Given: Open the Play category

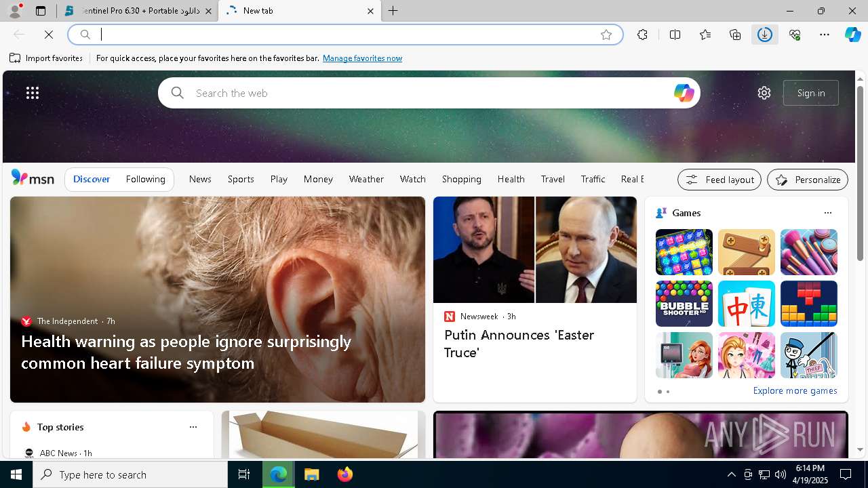Looking at the screenshot, I should pyautogui.click(x=279, y=179).
